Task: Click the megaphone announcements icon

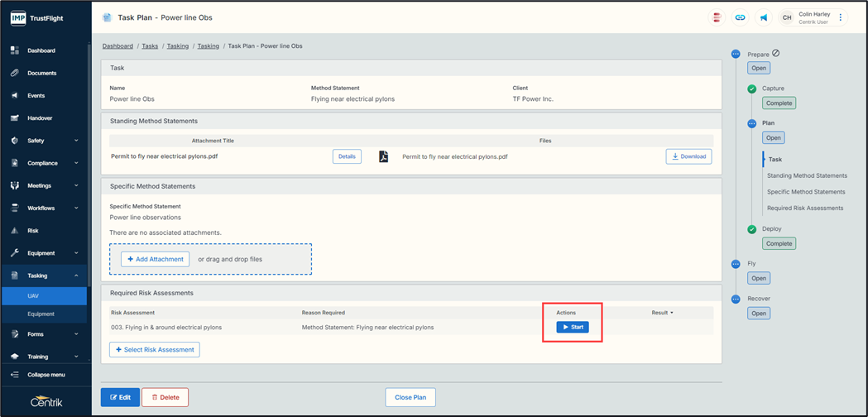Action: [x=763, y=17]
